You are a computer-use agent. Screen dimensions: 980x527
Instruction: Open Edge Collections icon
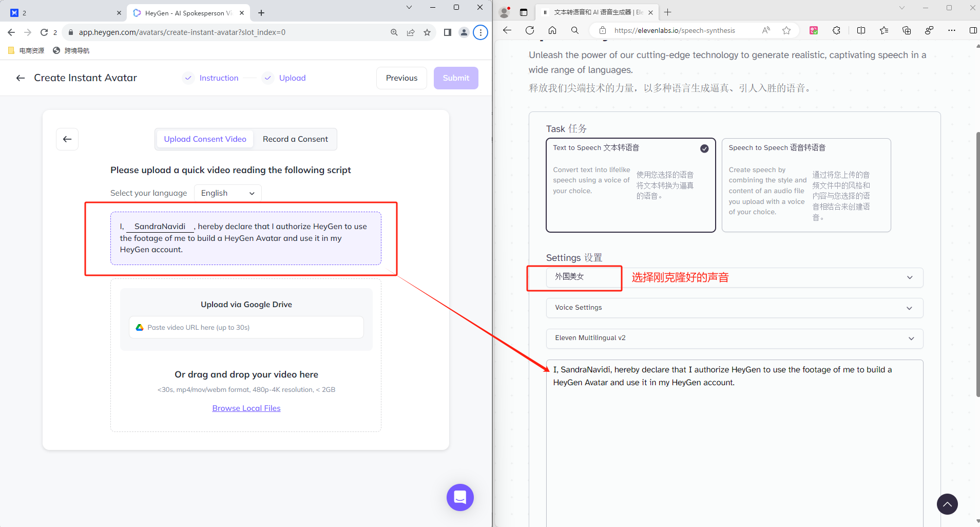(x=907, y=30)
